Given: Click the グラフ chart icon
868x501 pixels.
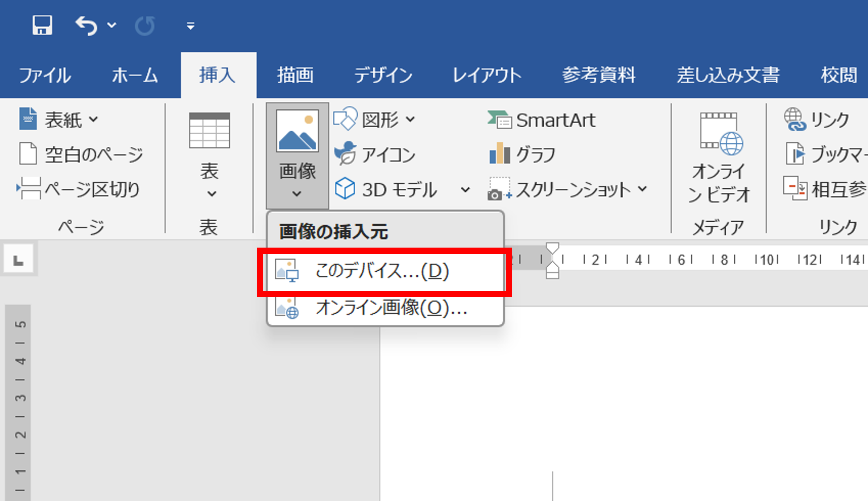Looking at the screenshot, I should 500,153.
